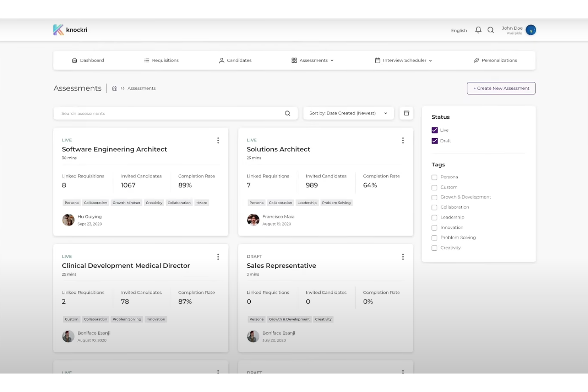
Task: Click Assessments breadcrumb link
Action: [x=141, y=88]
